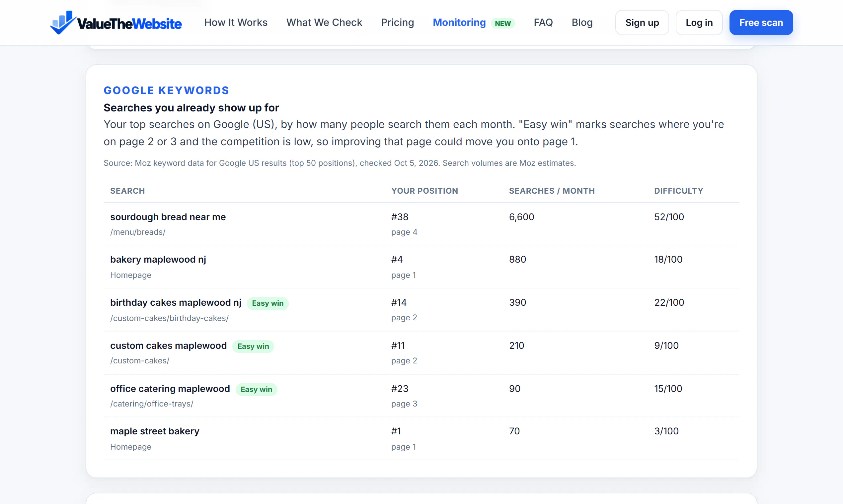The image size is (843, 504).
Task: Start a Free scan
Action: coord(761,23)
